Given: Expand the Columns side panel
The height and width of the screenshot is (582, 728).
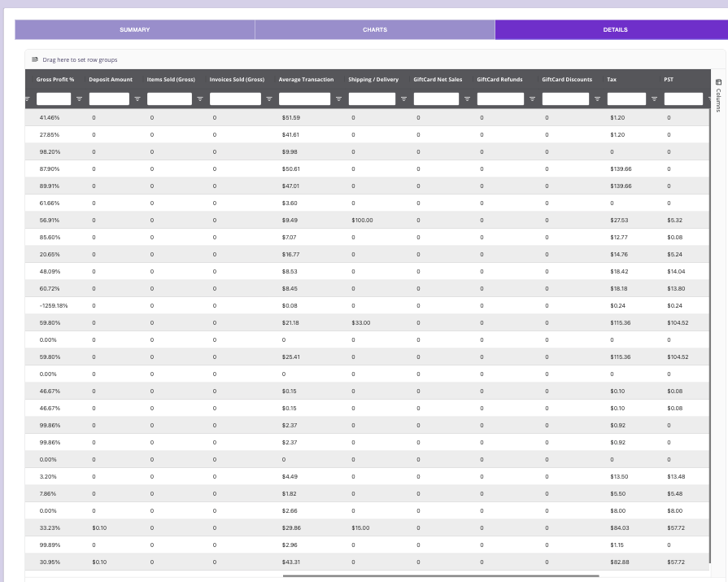Looking at the screenshot, I should (718, 96).
